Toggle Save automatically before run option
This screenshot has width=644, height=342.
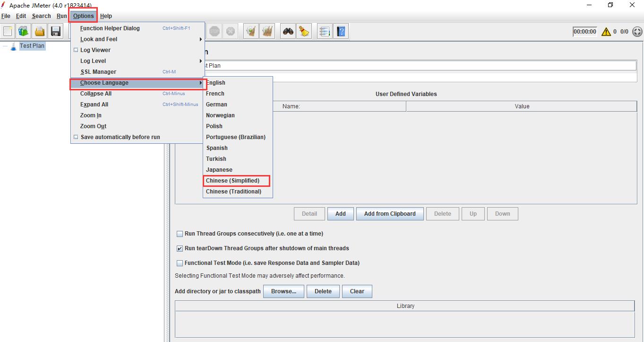pos(76,137)
